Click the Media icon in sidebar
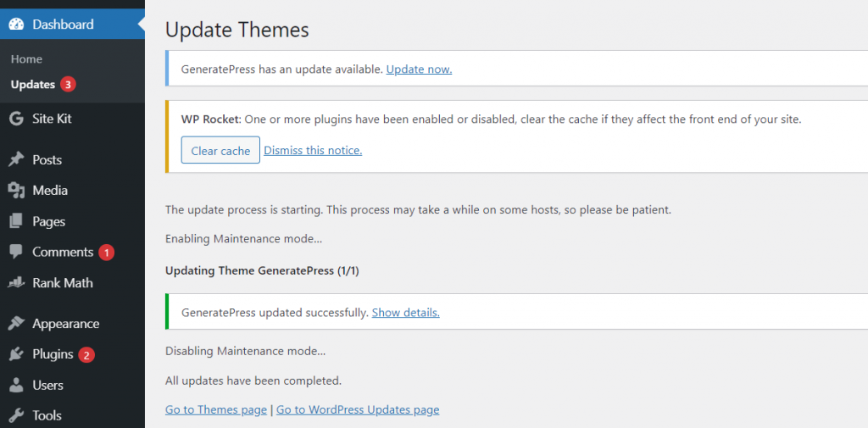The width and height of the screenshot is (868, 428). (17, 191)
